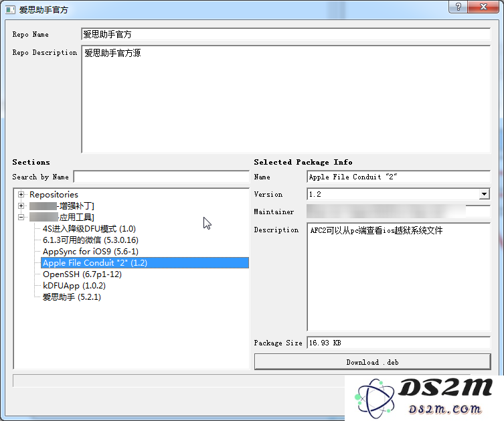
Task: Open the Version dropdown arrow
Action: tap(485, 194)
